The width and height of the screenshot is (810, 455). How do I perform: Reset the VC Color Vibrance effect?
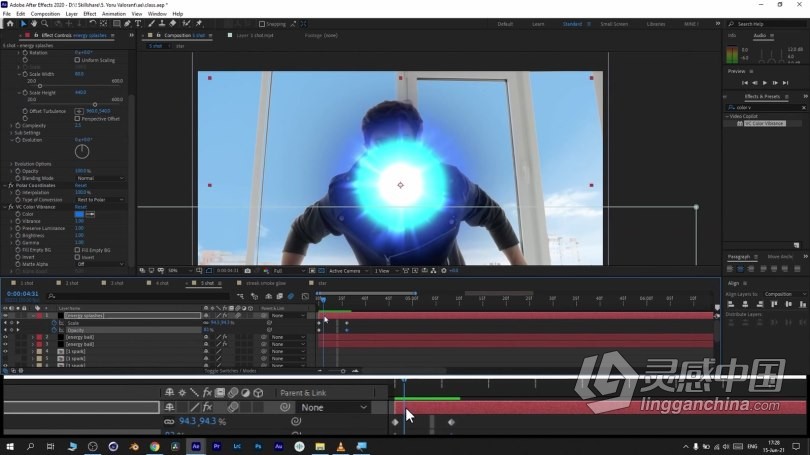point(81,207)
